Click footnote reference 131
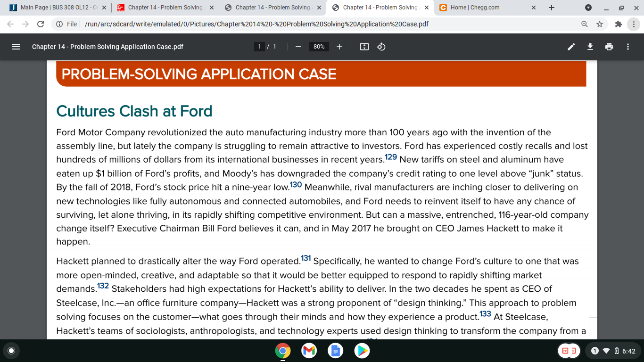The image size is (644, 362). 306,258
